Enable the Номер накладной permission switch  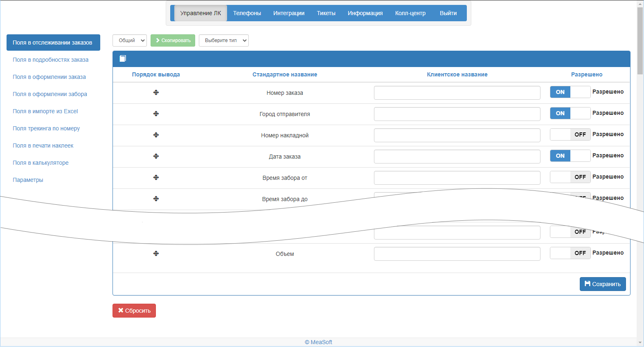click(570, 134)
